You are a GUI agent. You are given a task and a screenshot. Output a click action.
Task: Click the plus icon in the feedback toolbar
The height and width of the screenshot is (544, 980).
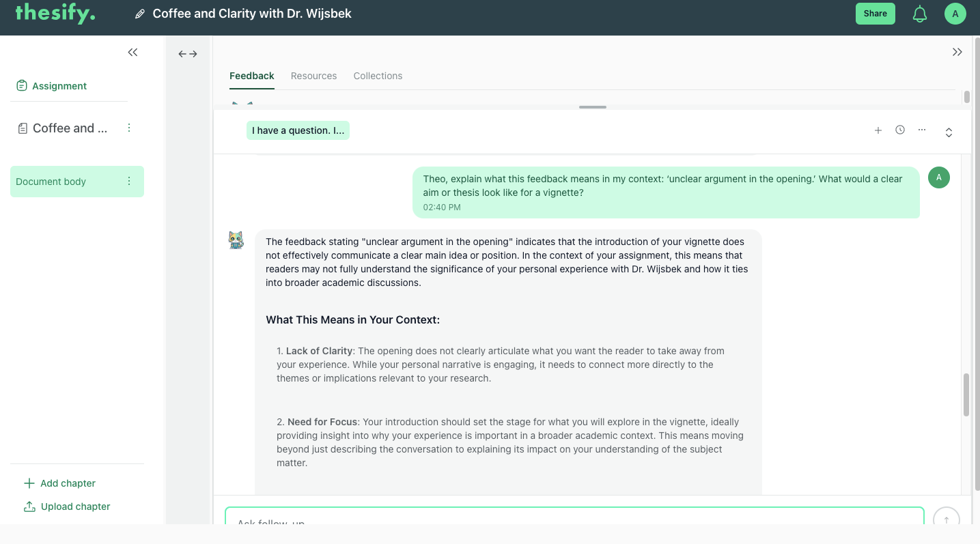(878, 130)
